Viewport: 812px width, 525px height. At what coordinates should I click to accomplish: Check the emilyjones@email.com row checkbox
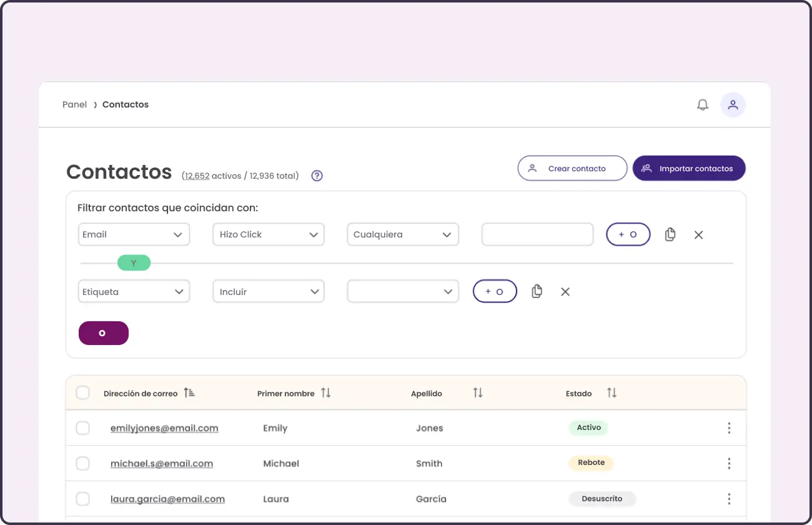[82, 428]
